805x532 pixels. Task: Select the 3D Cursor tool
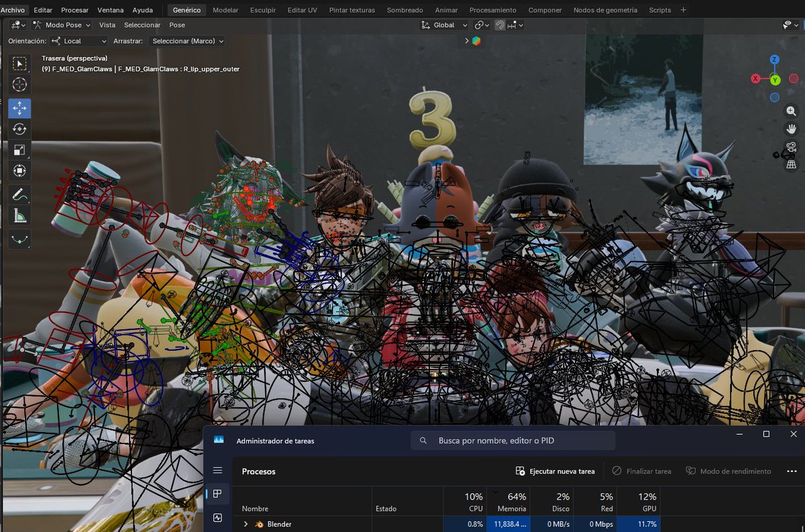(x=19, y=85)
